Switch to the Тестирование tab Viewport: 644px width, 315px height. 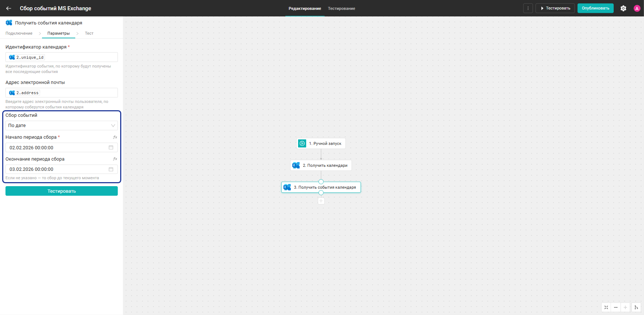coord(342,8)
